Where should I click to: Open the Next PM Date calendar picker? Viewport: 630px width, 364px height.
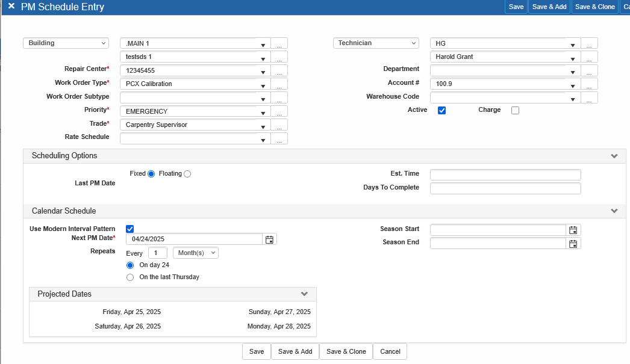(x=270, y=239)
